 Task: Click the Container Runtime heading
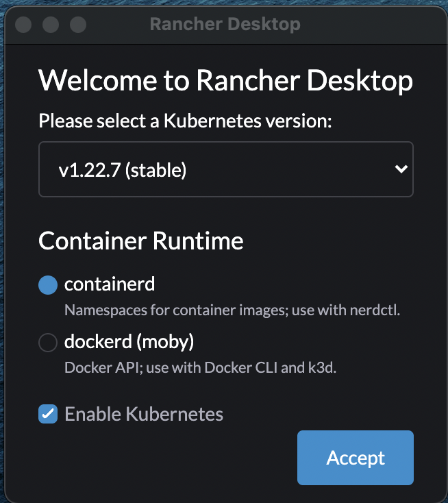141,241
